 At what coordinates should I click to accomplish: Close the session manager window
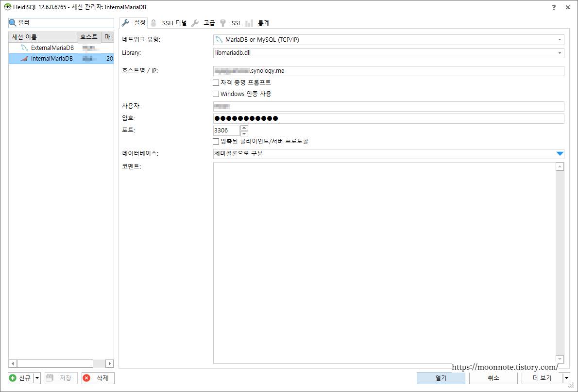tap(568, 7)
